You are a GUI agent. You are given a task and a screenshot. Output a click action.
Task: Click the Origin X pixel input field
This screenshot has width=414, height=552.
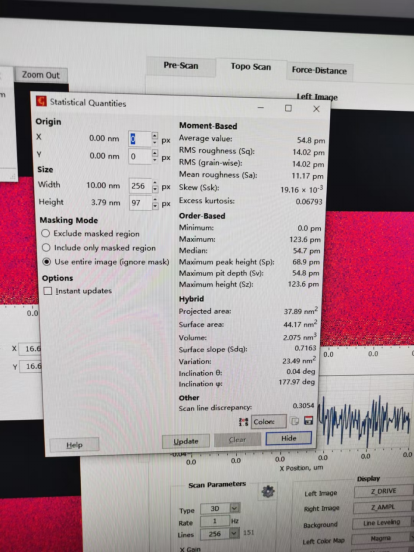(x=140, y=139)
